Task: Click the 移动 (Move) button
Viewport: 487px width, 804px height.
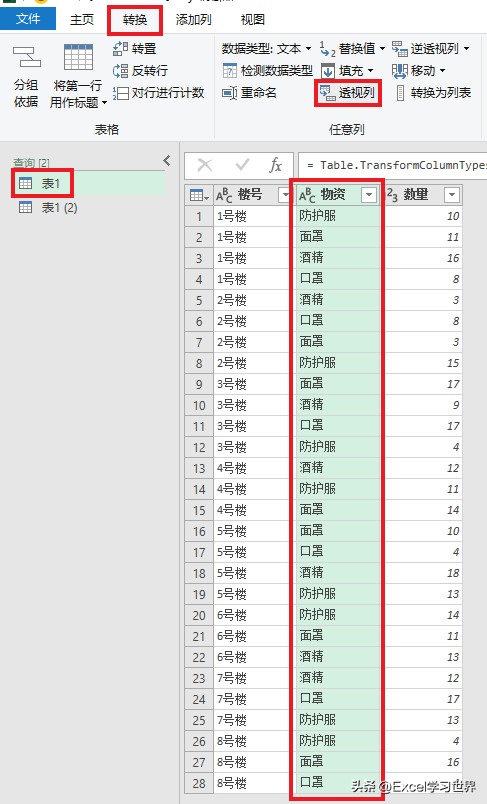Action: pos(418,71)
